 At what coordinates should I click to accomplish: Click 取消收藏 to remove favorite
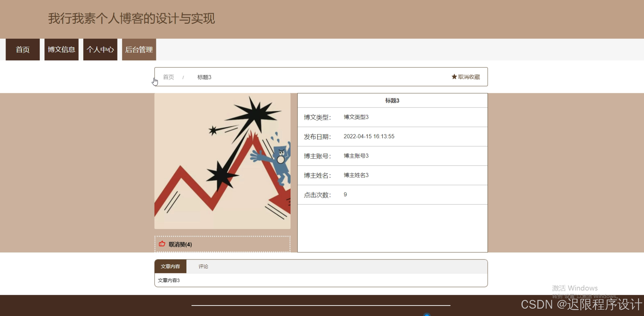click(466, 77)
